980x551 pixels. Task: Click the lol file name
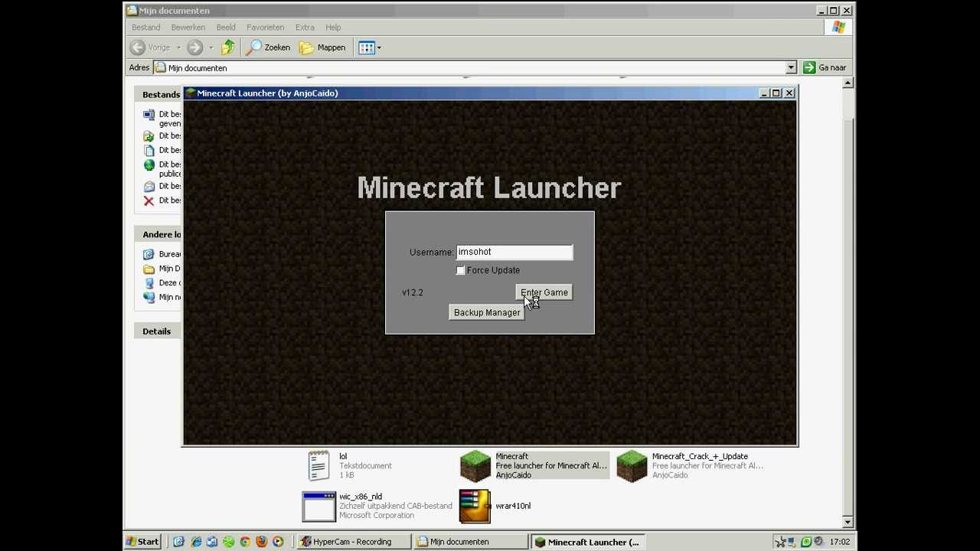click(343, 456)
